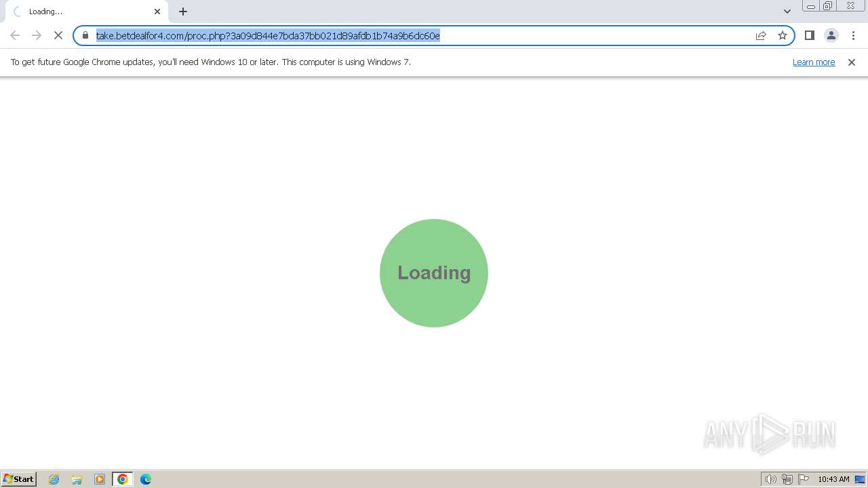The width and height of the screenshot is (868, 488).
Task: Select the Loading... tab
Action: pyautogui.click(x=87, y=12)
